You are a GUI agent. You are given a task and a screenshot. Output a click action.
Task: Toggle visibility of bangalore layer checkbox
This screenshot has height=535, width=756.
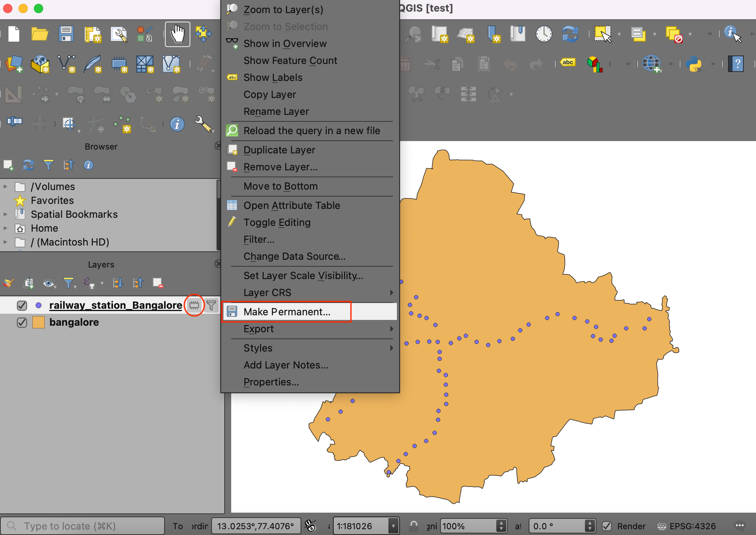[x=22, y=322]
